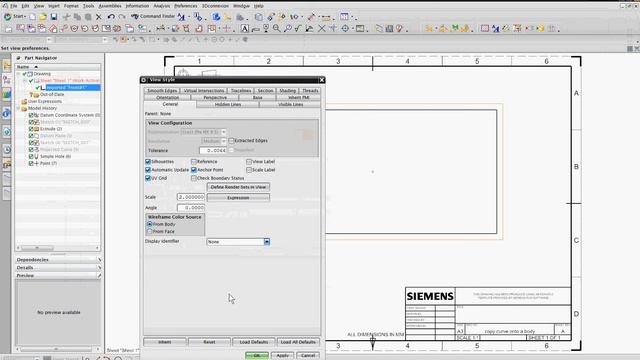Click the Redo arrow icon
640x360 pixels.
tap(122, 17)
